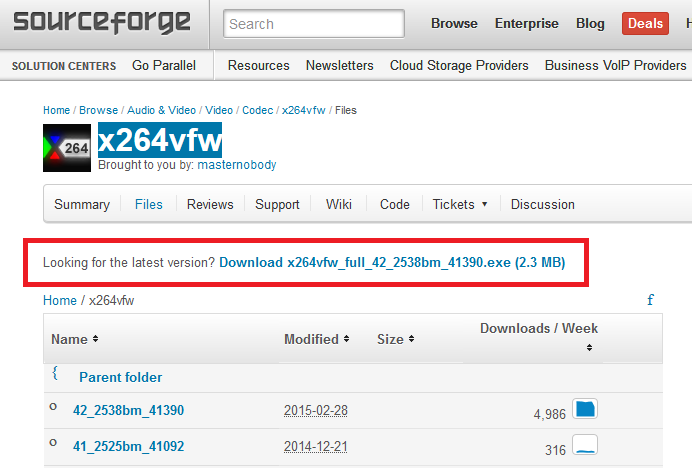Screen dimensions: 692x468
Task: Go to the Enterprise page
Action: (x=527, y=23)
